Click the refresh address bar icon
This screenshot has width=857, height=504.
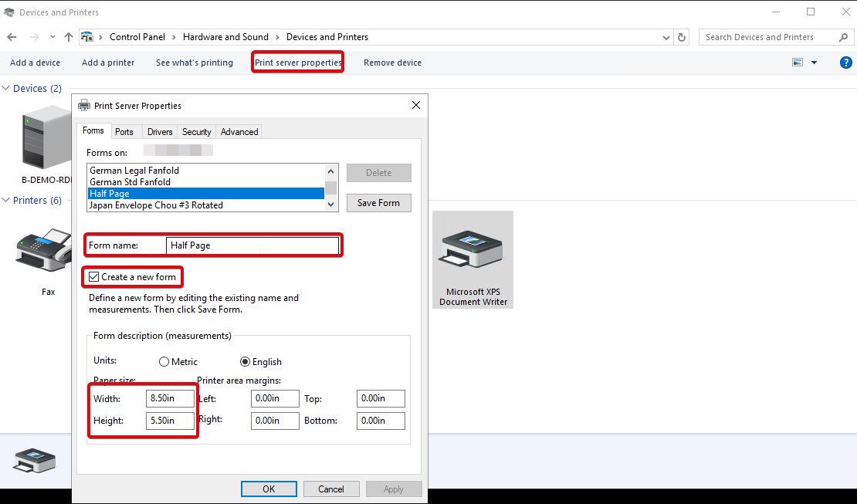(x=682, y=37)
